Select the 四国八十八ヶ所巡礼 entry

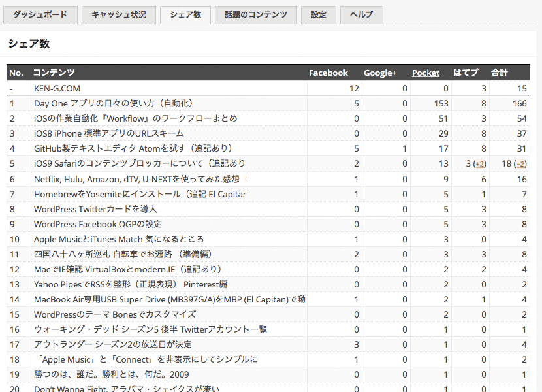(123, 254)
